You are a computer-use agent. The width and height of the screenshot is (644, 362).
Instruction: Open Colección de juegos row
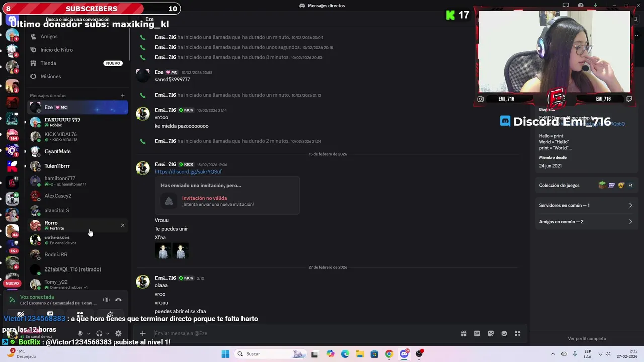pos(586,185)
